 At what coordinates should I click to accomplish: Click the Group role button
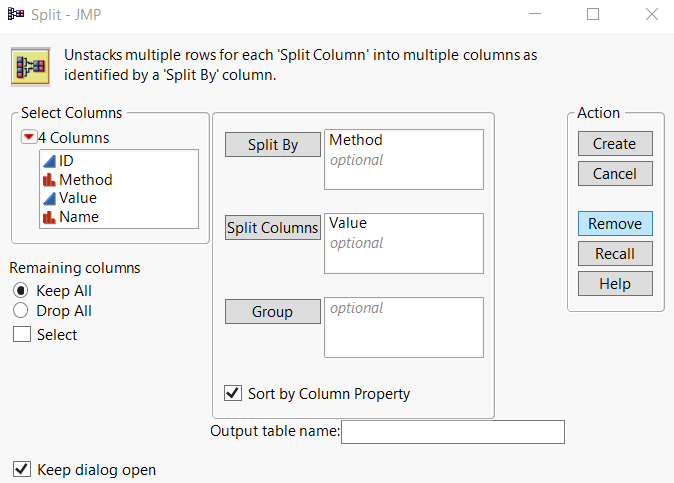(272, 312)
